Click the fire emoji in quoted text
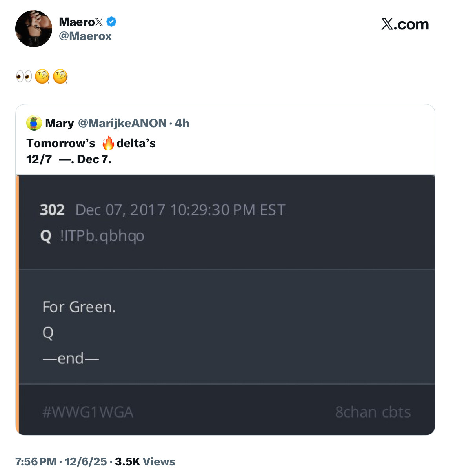This screenshot has width=453, height=476. tap(108, 143)
